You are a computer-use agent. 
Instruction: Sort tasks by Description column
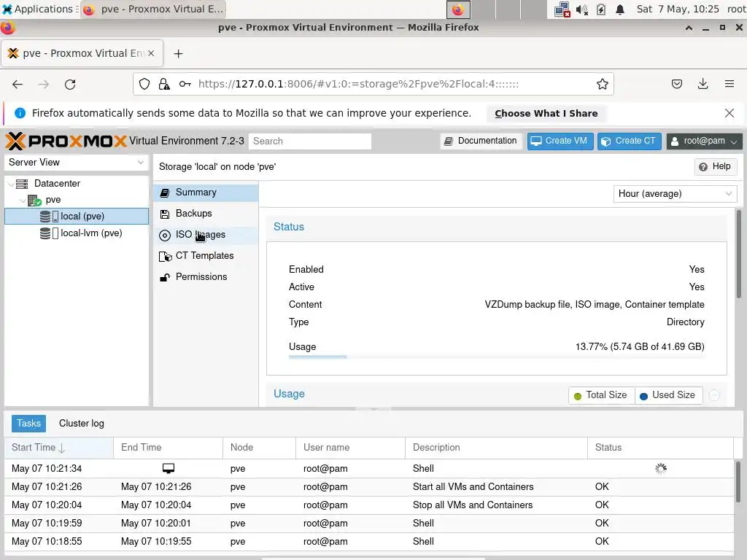496,448
